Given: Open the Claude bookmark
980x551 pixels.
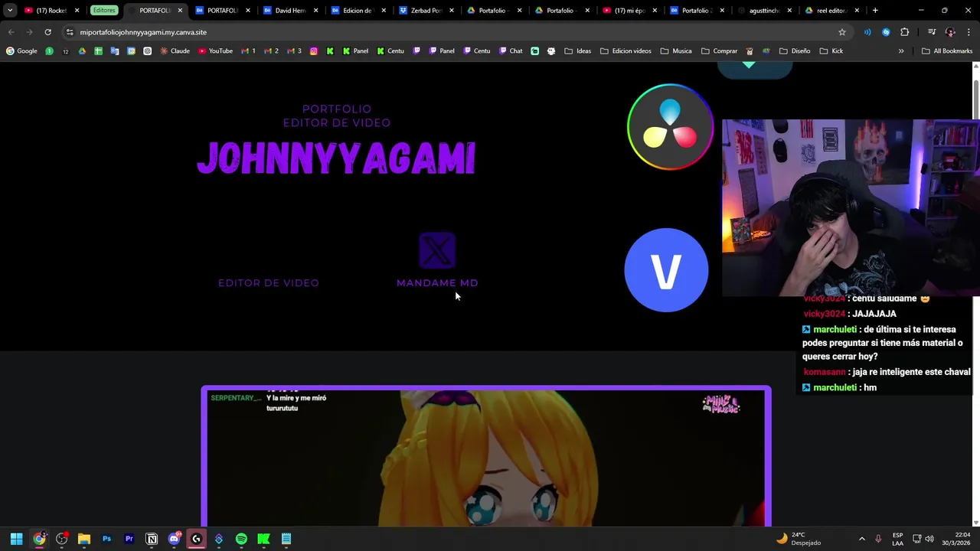Looking at the screenshot, I should pyautogui.click(x=175, y=51).
